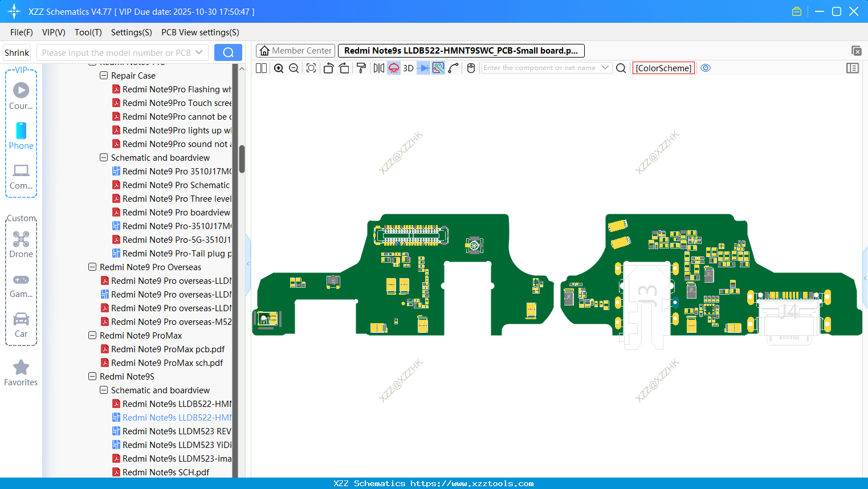The image size is (868, 489).
Task: Rotate the board clockwise
Action: (344, 68)
